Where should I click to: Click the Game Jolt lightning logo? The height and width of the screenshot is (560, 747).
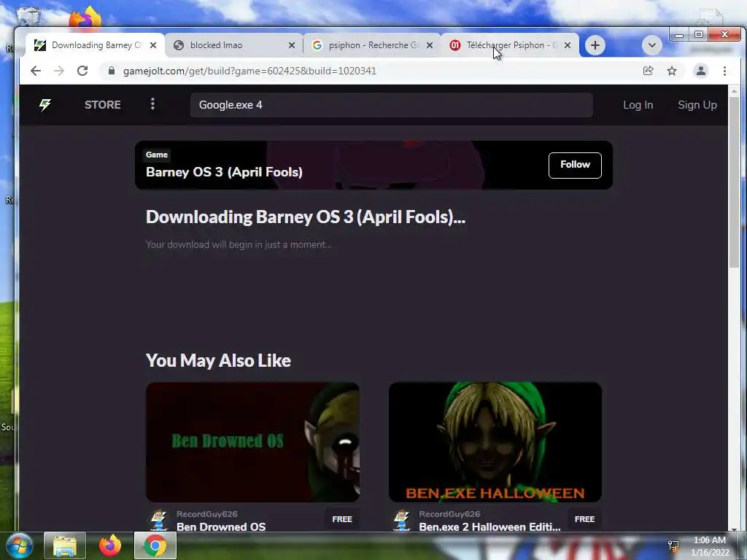tap(45, 105)
